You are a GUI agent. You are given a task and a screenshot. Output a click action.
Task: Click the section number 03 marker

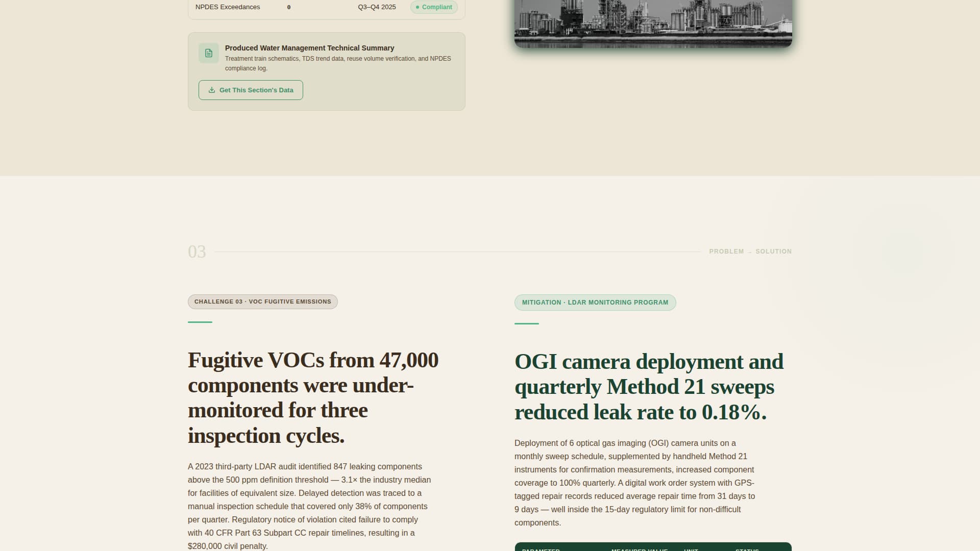(197, 251)
